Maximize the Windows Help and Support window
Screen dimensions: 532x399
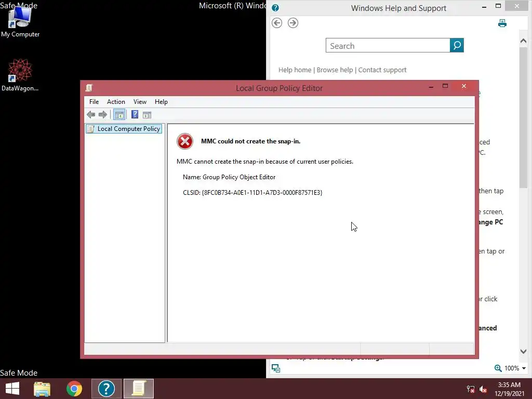click(x=498, y=6)
